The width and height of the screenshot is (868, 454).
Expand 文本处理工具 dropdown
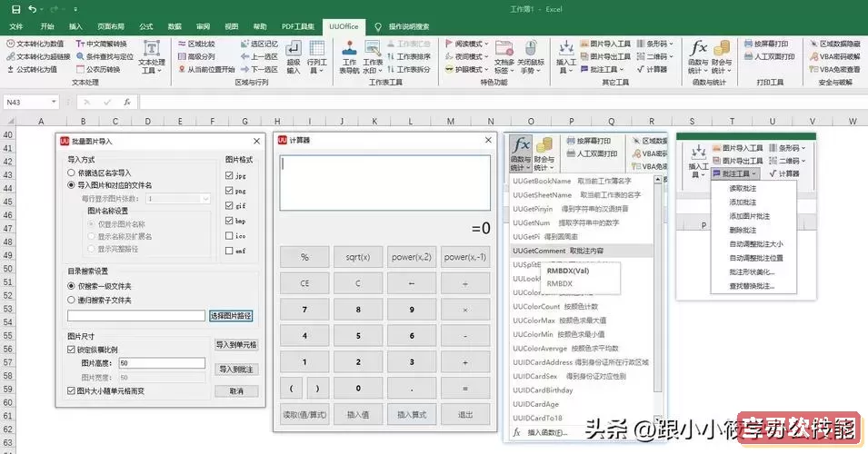(152, 57)
